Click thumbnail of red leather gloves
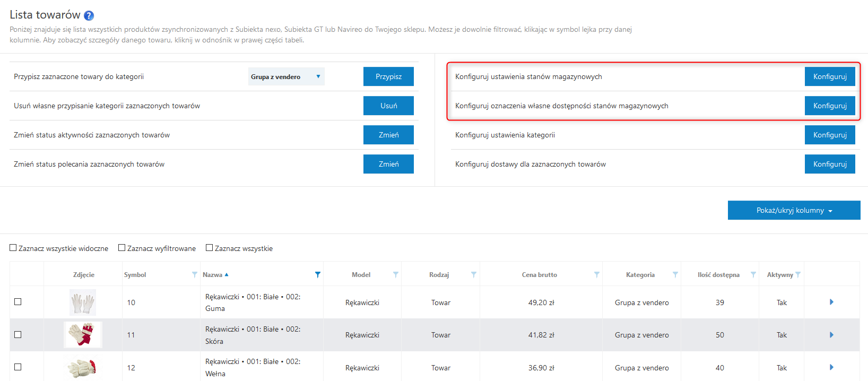 click(x=83, y=335)
